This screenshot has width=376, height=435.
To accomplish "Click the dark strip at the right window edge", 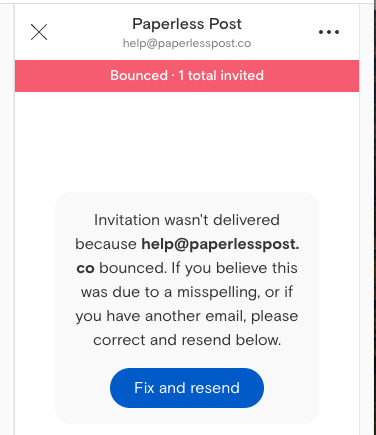I will point(375,217).
